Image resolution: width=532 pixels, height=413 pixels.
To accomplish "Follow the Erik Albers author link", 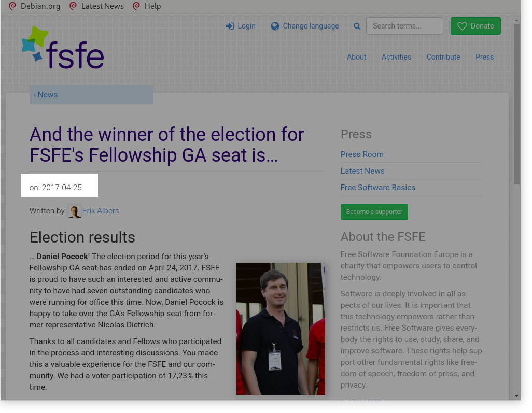I will pos(100,211).
